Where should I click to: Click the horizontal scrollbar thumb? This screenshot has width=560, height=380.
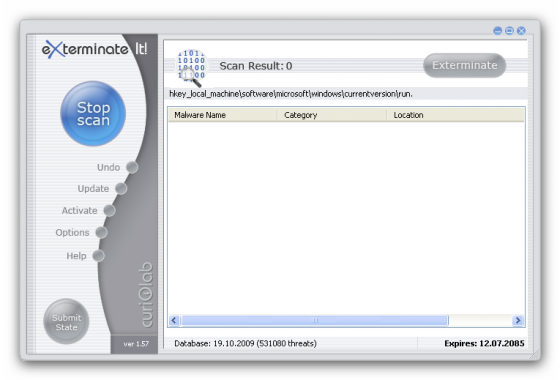coord(315,320)
